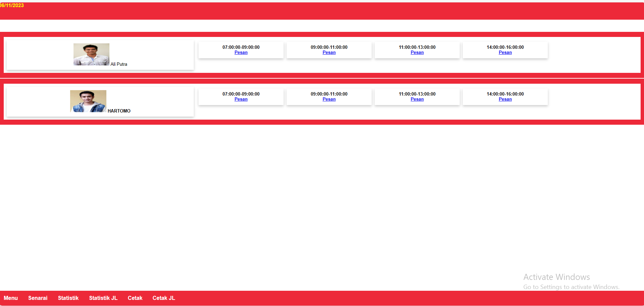Open the Menu item in bottom bar
This screenshot has width=644, height=306.
pyautogui.click(x=11, y=298)
